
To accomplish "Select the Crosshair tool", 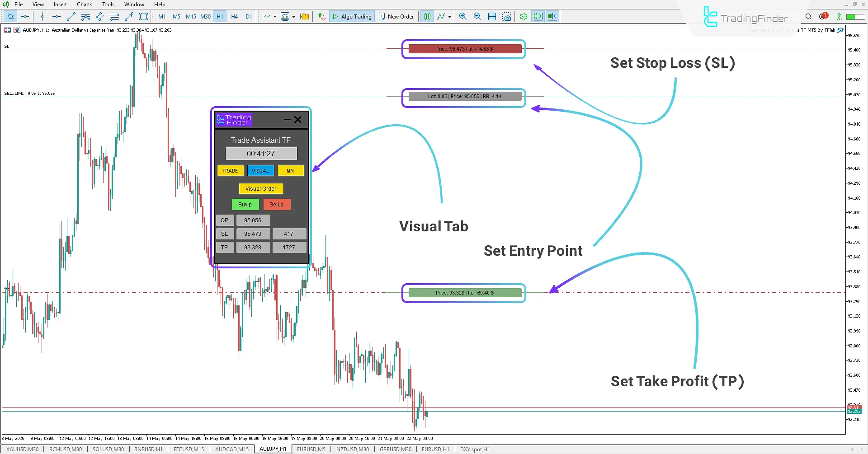I will [x=25, y=16].
